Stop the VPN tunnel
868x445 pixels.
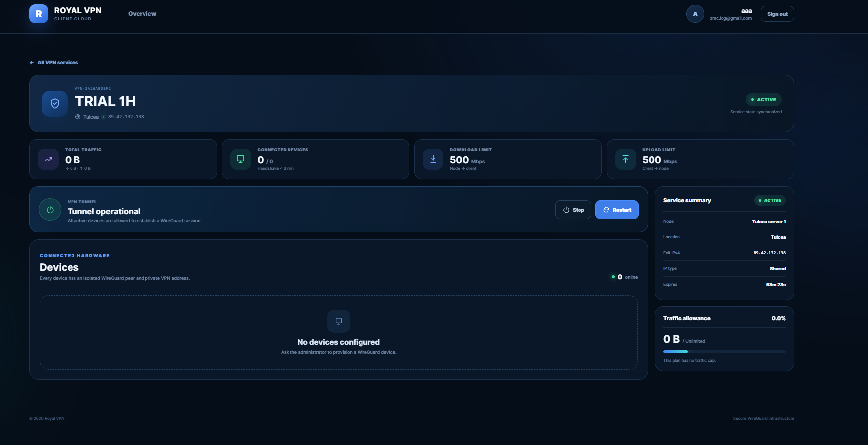[x=573, y=210]
